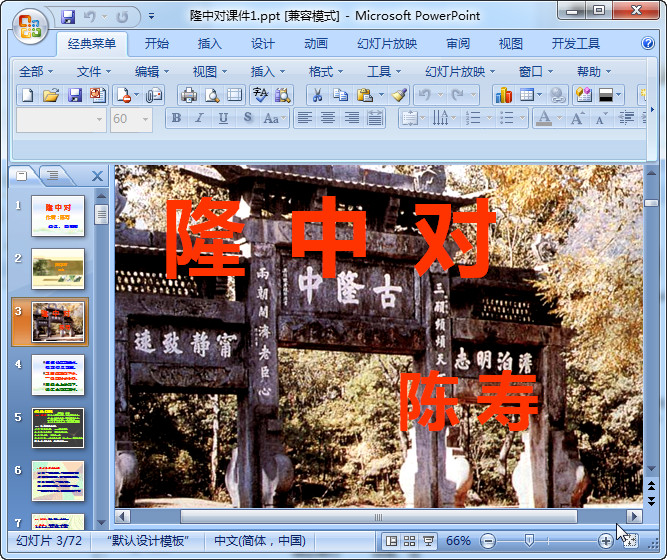Screen dimensions: 667x560
Task: Toggle Bold formatting
Action: coord(177,118)
